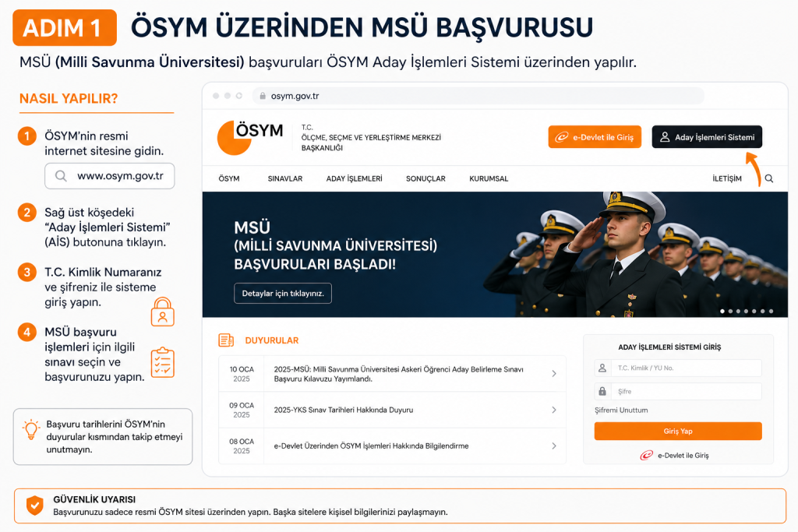Click the search magnifier icon in navigation bar
This screenshot has width=798, height=532.
[769, 178]
